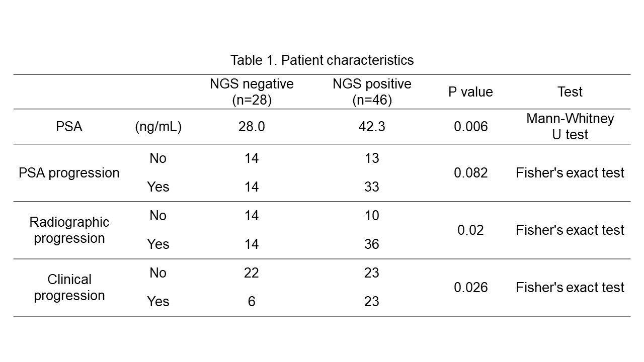Click the P value 0.02
The width and height of the screenshot is (644, 362).
pos(470,230)
